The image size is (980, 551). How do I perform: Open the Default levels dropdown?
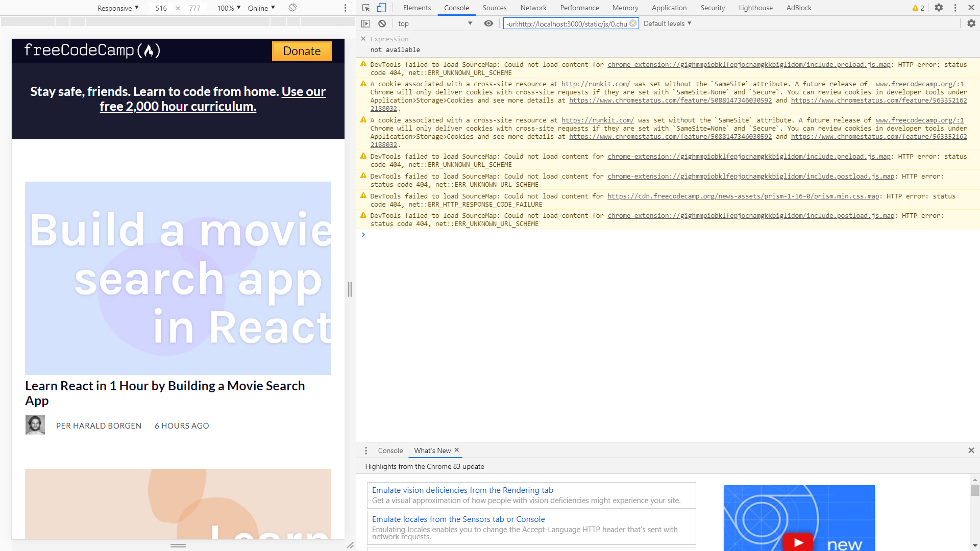666,23
